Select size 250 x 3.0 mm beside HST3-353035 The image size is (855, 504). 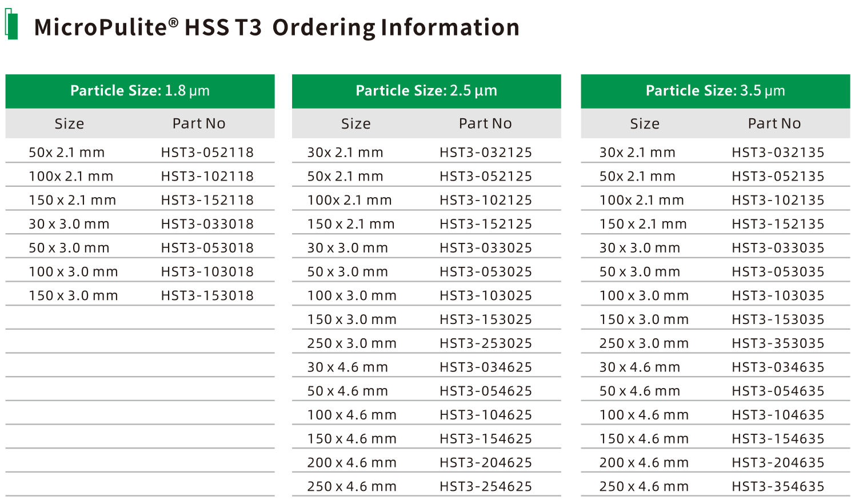click(644, 343)
